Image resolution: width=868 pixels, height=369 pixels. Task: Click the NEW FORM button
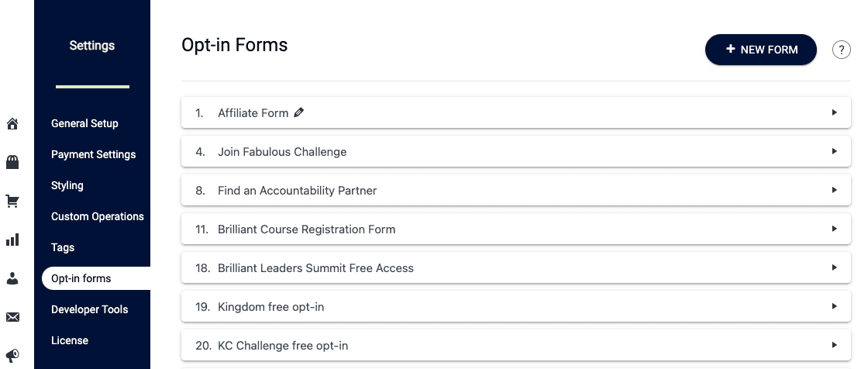pos(760,50)
